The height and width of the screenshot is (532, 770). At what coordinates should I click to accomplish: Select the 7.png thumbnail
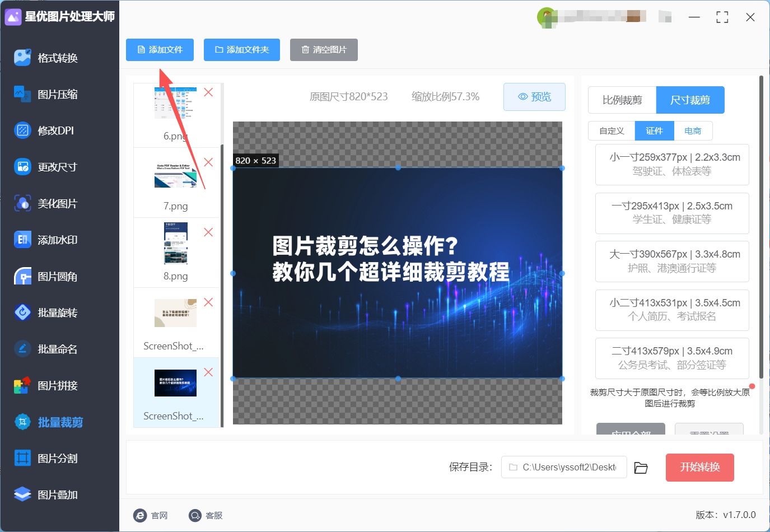175,175
